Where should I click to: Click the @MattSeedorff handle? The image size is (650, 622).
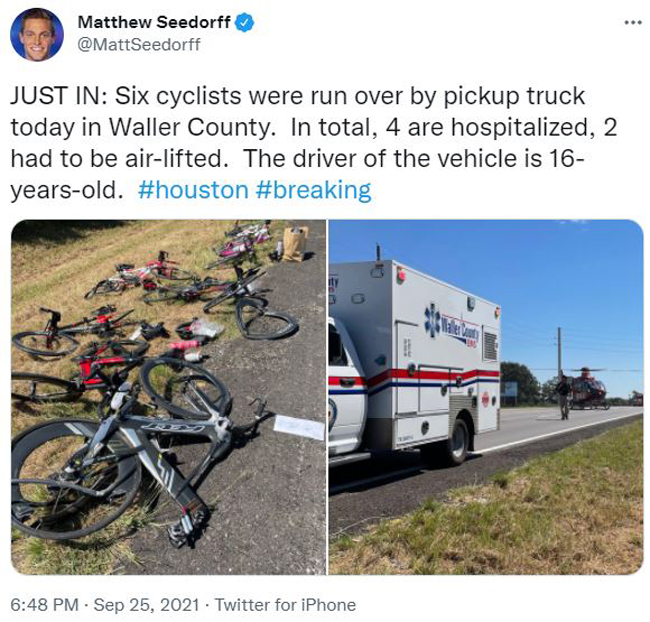139,44
